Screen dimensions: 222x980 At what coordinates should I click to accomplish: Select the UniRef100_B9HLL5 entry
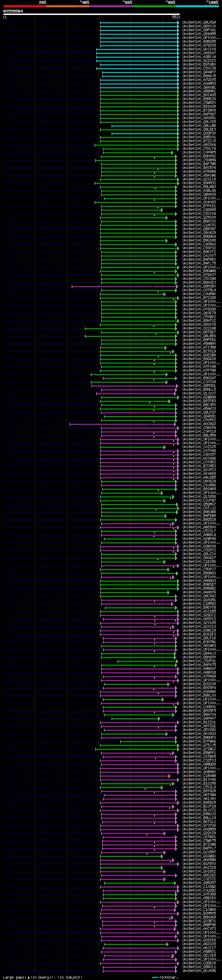199,389
